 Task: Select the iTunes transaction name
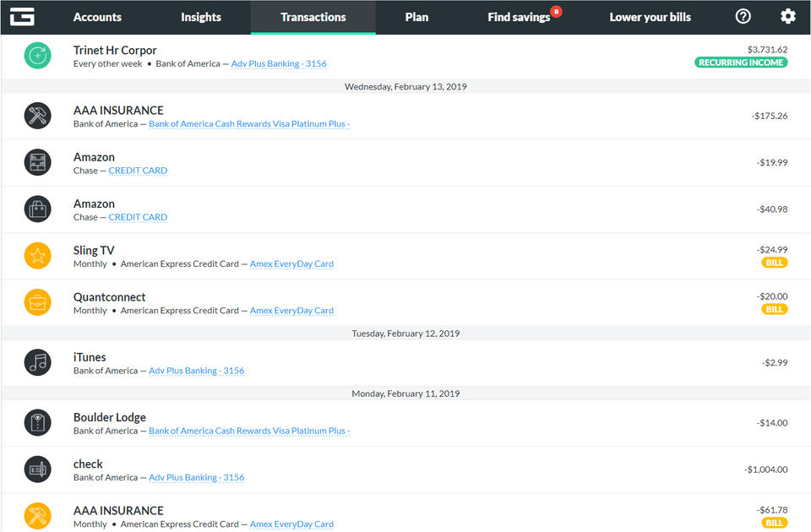(x=90, y=357)
